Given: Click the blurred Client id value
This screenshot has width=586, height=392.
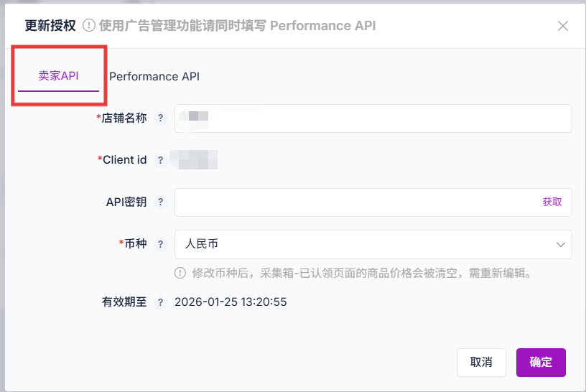Looking at the screenshot, I should [x=194, y=159].
